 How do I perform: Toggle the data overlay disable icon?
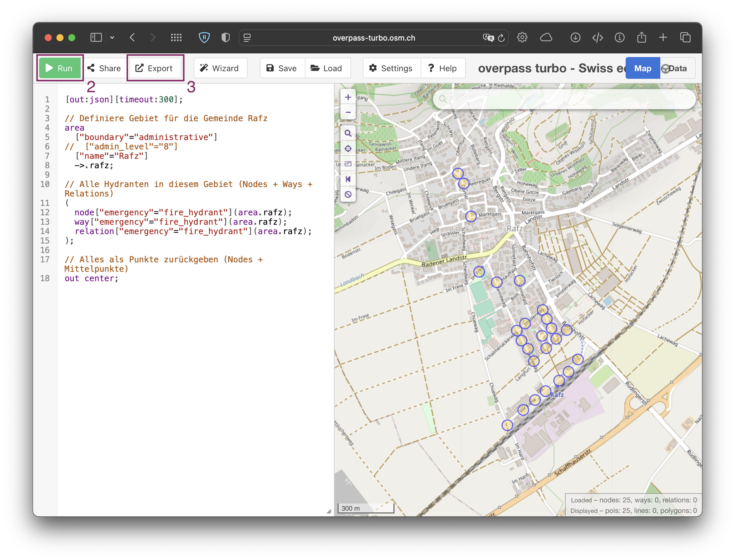coord(348,195)
